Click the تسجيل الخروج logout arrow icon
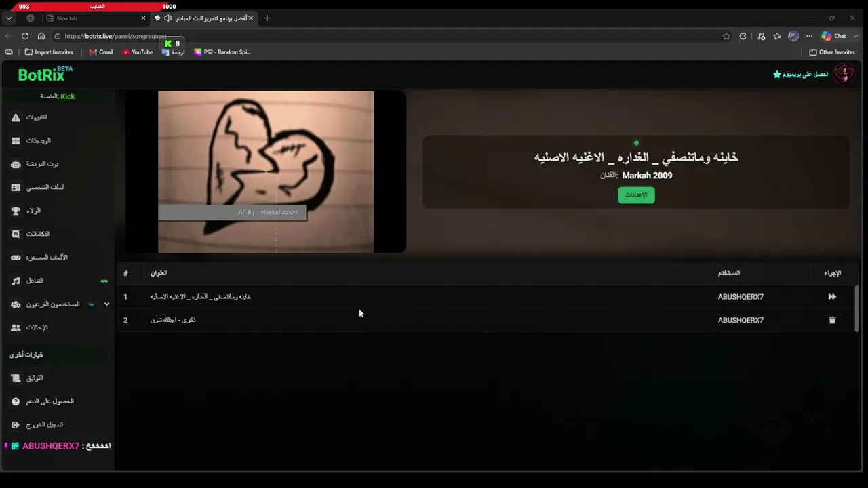Screen dimensions: 868x488 [x=16, y=424]
